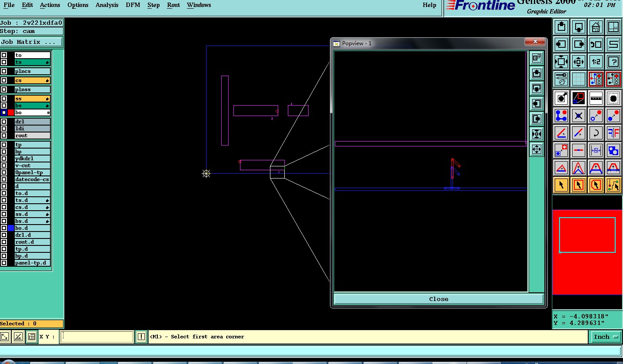This screenshot has height=364, width=623.
Task: Click blue color swatch of 'bo.d' layer
Action: point(11,228)
